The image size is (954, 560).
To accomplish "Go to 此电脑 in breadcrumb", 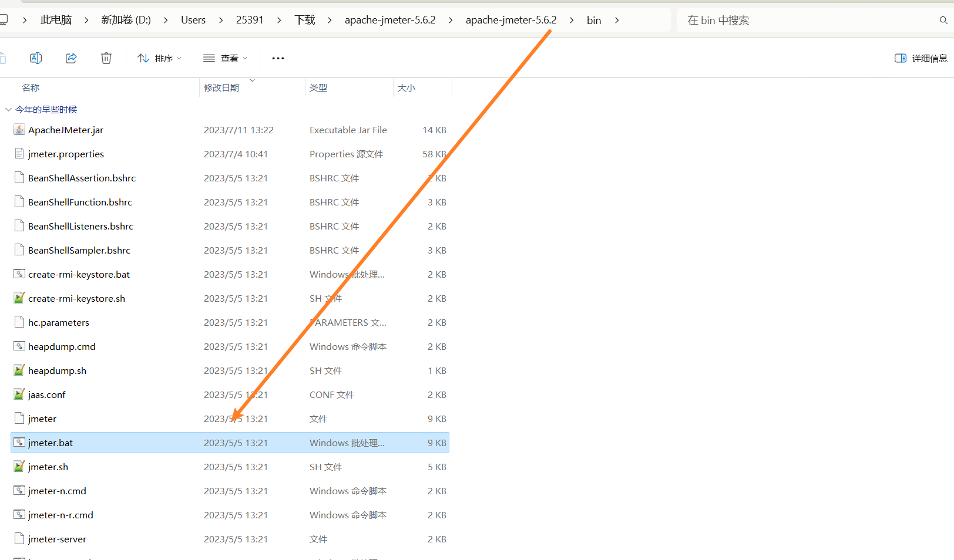I will tap(56, 20).
